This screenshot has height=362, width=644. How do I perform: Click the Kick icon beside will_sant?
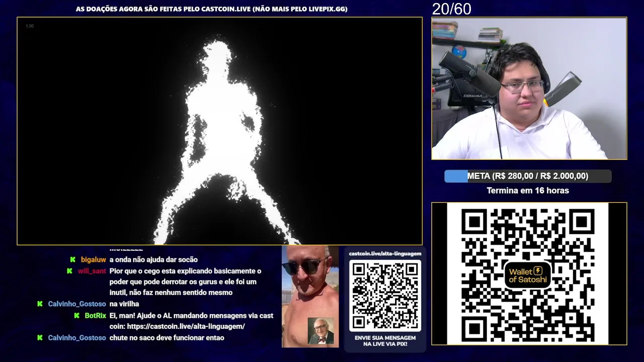(69, 271)
